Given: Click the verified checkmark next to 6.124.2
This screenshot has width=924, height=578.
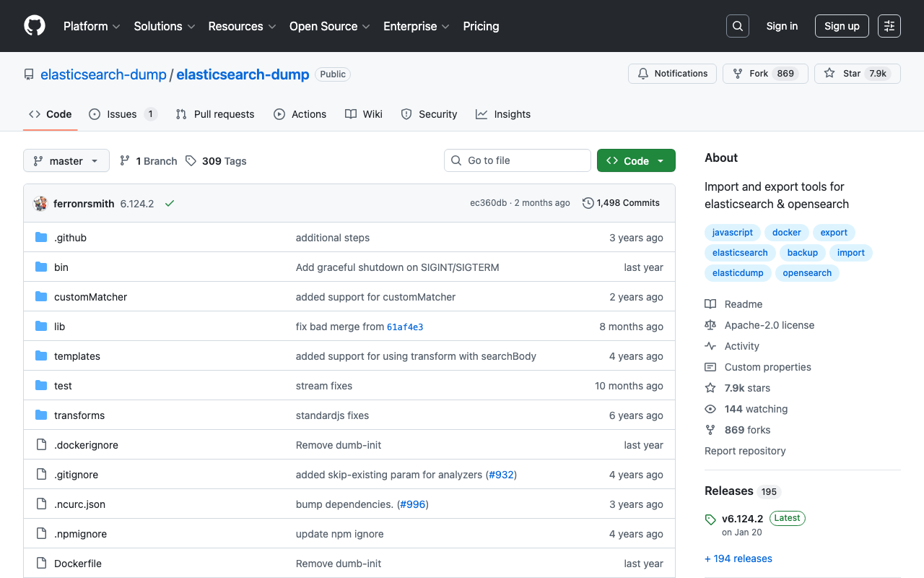Looking at the screenshot, I should point(170,203).
